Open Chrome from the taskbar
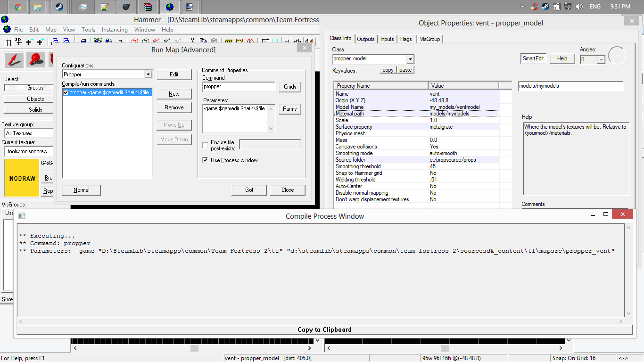This screenshot has width=644, height=362. pyautogui.click(x=18, y=7)
